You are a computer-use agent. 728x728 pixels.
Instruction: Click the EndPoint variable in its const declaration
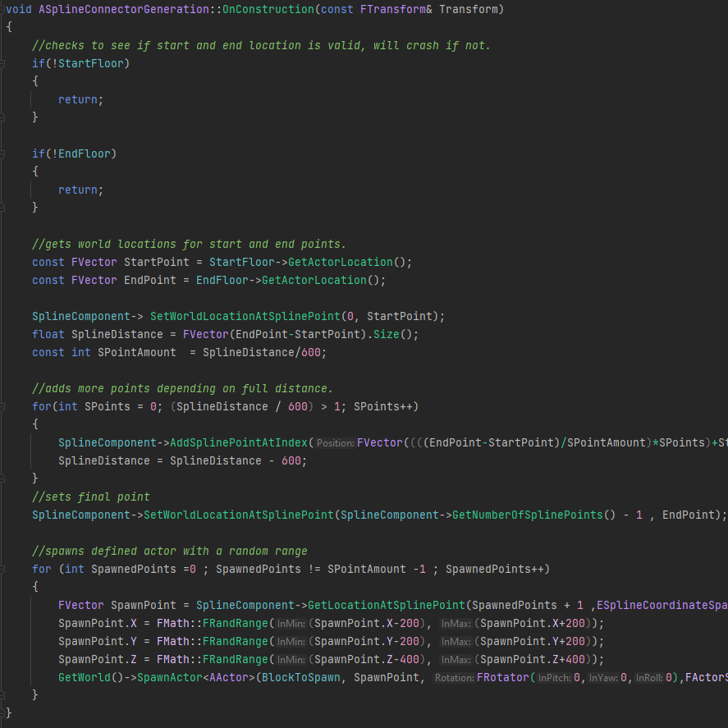tap(150, 281)
